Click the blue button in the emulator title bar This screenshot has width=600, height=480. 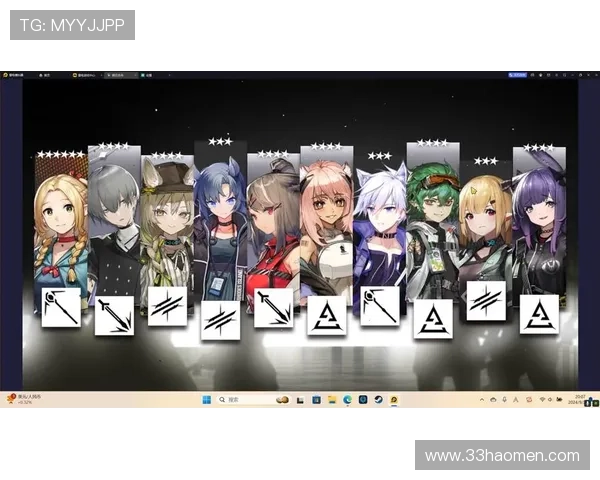[517, 73]
